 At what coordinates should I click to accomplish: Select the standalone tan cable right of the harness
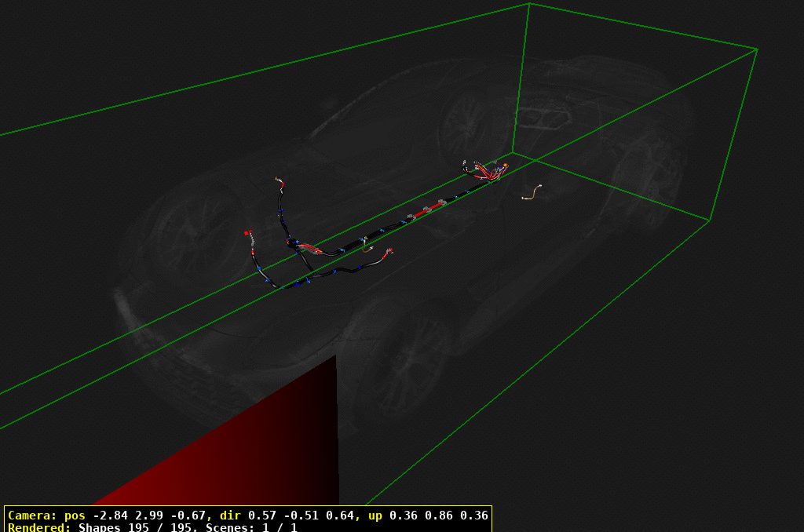(534, 191)
